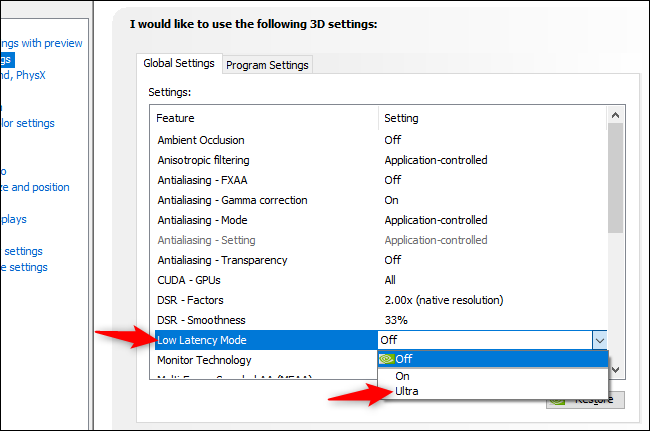Open the color settings link in sidebar
The width and height of the screenshot is (650, 431).
28,123
